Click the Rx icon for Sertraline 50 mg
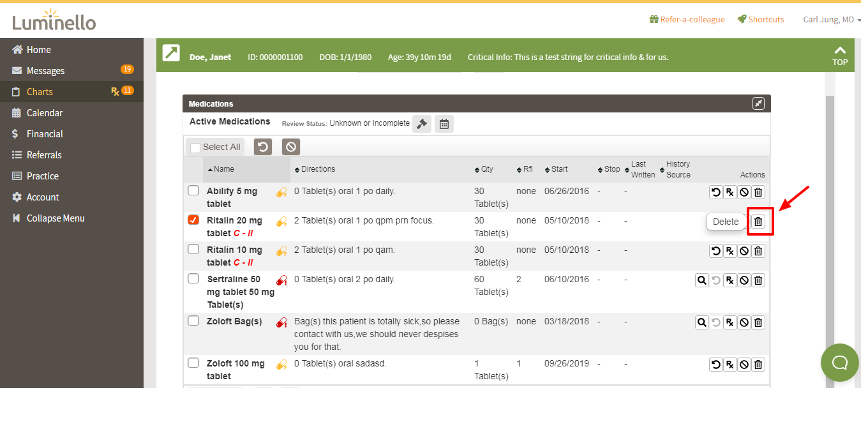 730,280
